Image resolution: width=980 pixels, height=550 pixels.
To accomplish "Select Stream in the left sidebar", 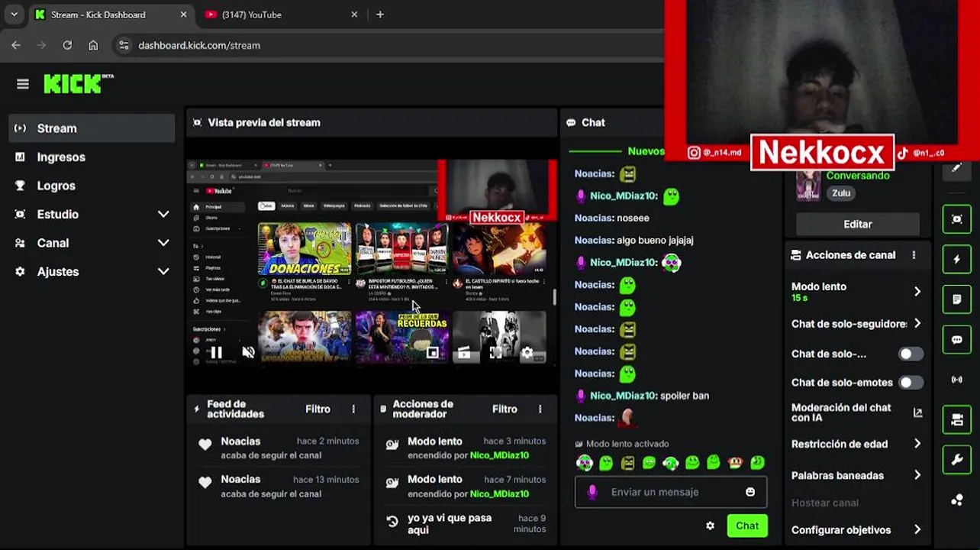I will coord(92,128).
